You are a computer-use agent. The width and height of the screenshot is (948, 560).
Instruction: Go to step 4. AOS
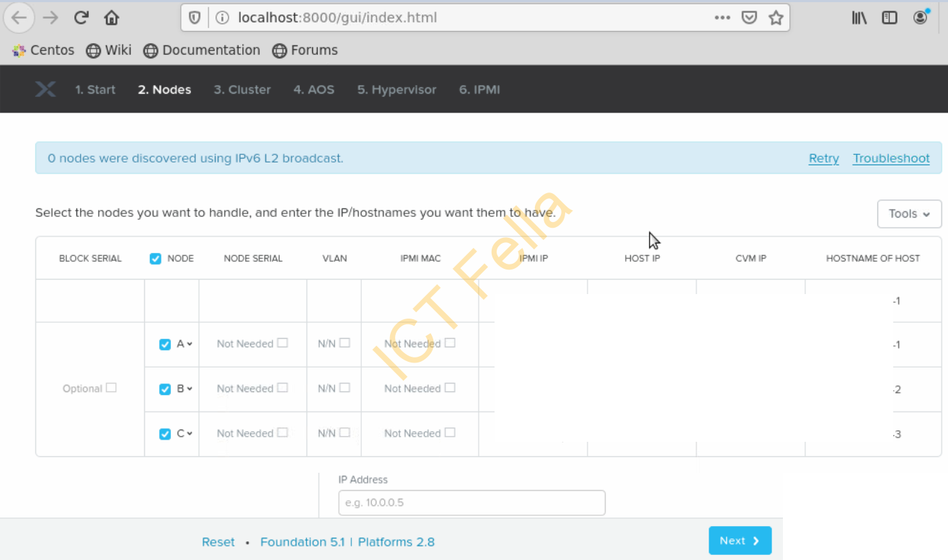tap(314, 90)
